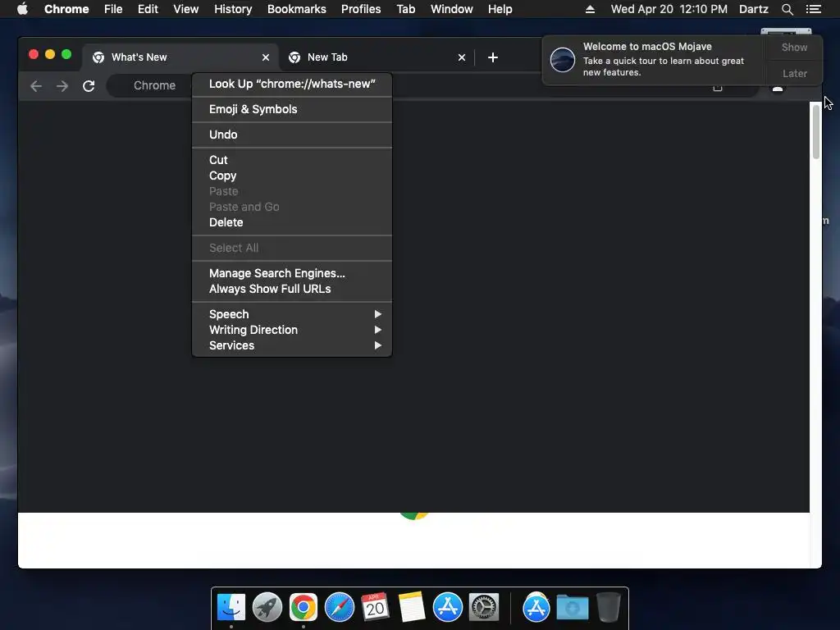This screenshot has width=840, height=630.
Task: Close the New Tab tab
Action: point(462,57)
